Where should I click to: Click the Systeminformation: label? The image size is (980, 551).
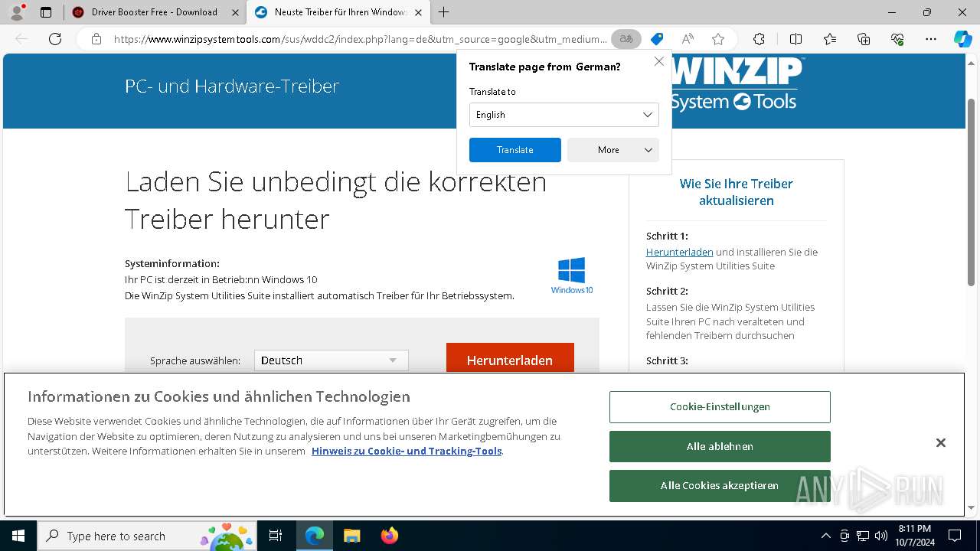[172, 263]
